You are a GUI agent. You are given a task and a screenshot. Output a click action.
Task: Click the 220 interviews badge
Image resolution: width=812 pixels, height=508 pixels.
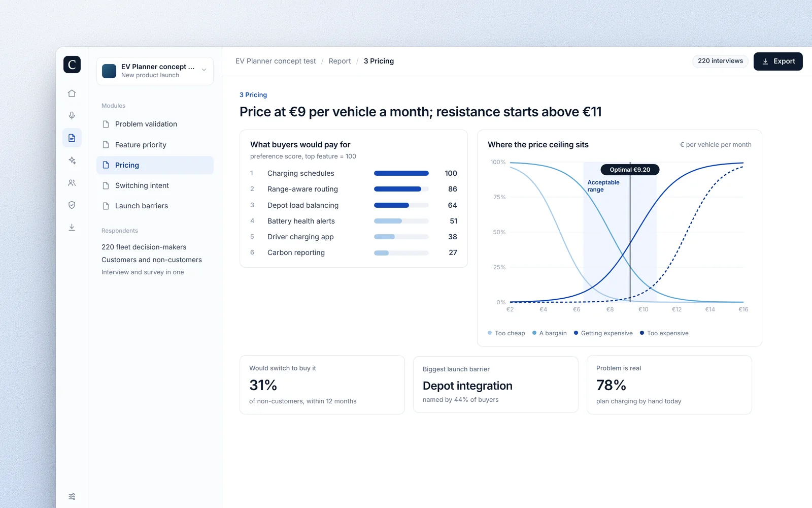click(720, 61)
